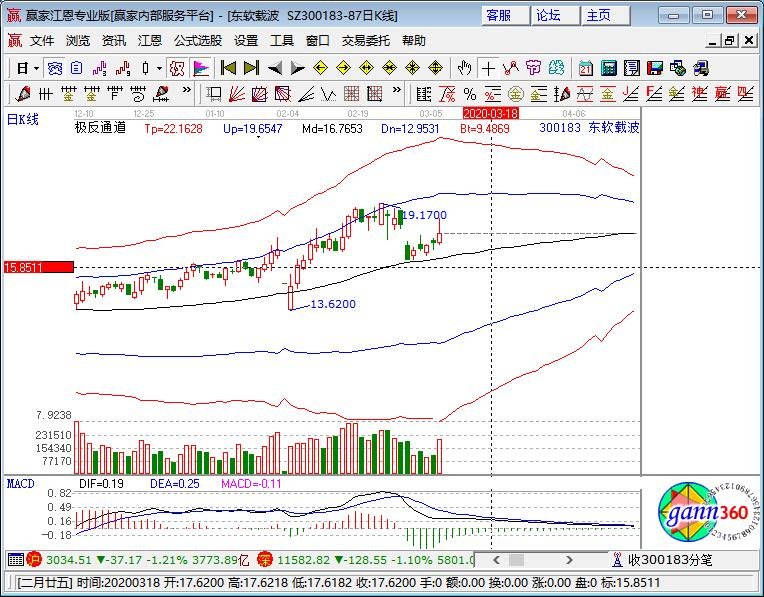Open the 工具 menu
This screenshot has width=764, height=597.
pos(282,41)
